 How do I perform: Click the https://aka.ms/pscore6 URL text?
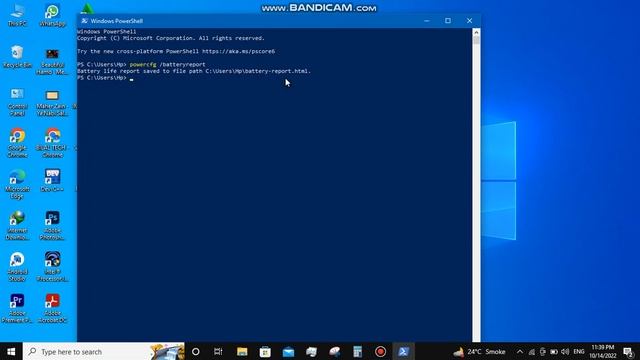click(x=238, y=51)
